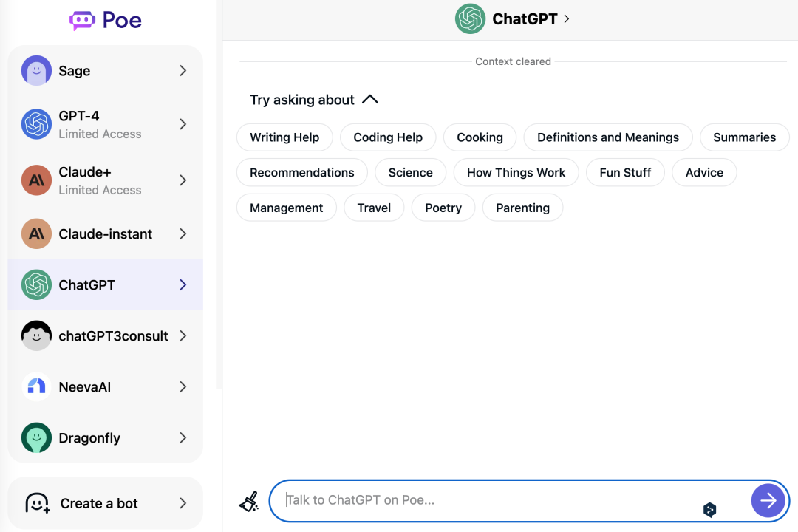Screen dimensions: 798x532
Task: Click the ChatGPT avatar in chat header
Action: click(470, 18)
